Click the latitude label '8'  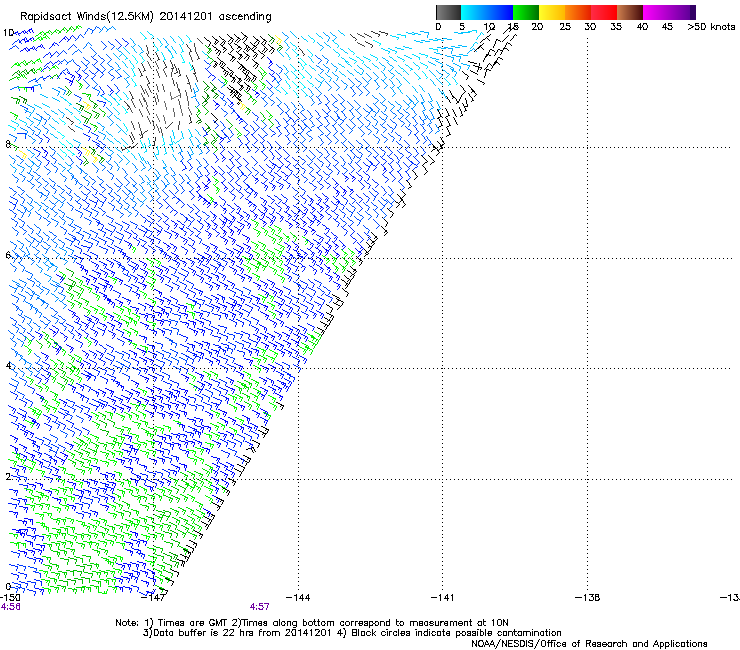[x=8, y=144]
